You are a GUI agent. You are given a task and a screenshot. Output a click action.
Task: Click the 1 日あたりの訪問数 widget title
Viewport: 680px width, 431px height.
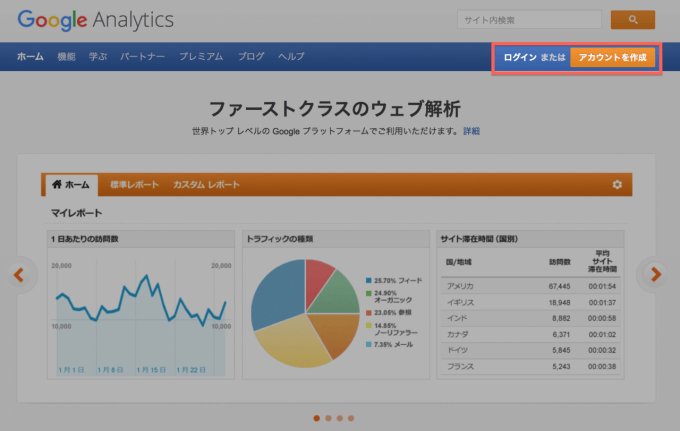tap(85, 239)
